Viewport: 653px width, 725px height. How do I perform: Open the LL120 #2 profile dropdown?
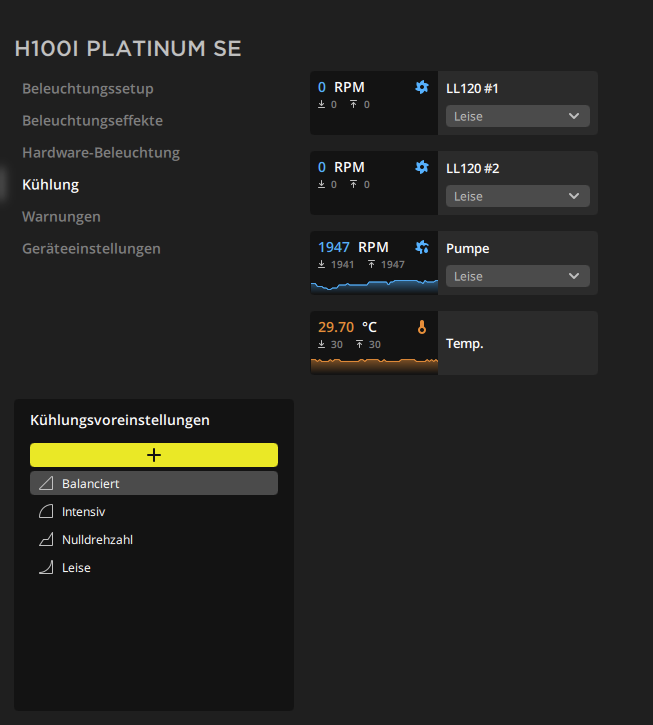517,196
